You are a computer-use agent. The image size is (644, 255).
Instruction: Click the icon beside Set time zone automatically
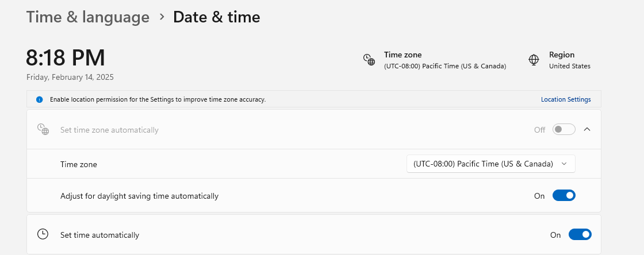(x=43, y=129)
